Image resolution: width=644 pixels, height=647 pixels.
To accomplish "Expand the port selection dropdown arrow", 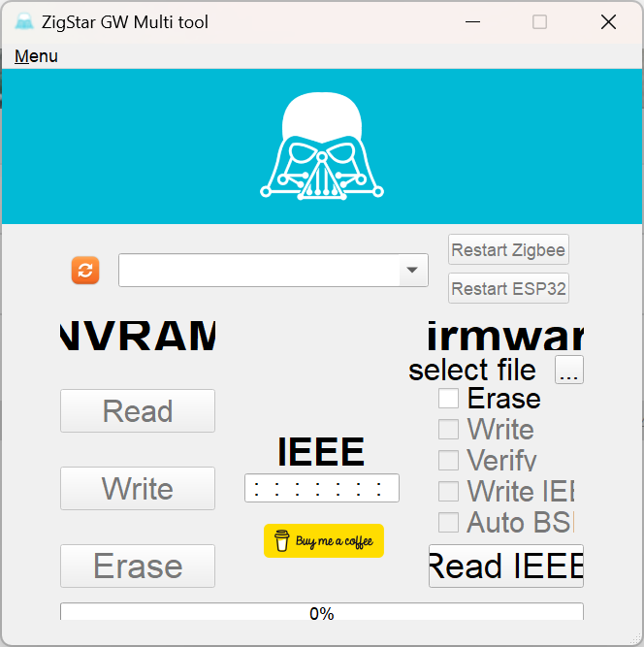I will 412,270.
